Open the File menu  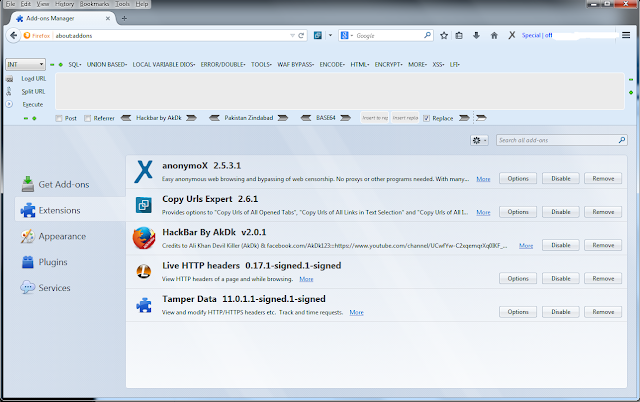pos(10,4)
